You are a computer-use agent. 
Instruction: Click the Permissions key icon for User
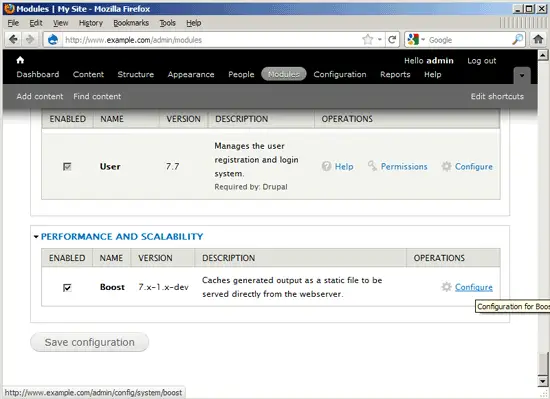372,165
